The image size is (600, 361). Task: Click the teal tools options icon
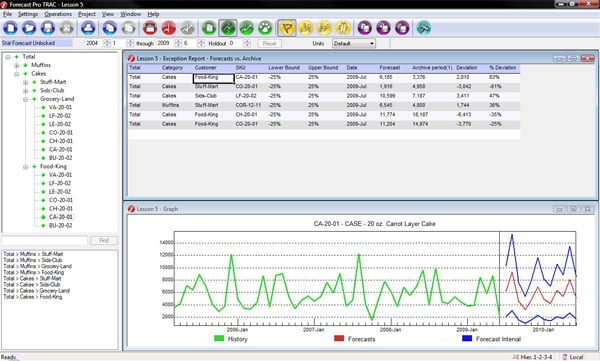click(423, 28)
